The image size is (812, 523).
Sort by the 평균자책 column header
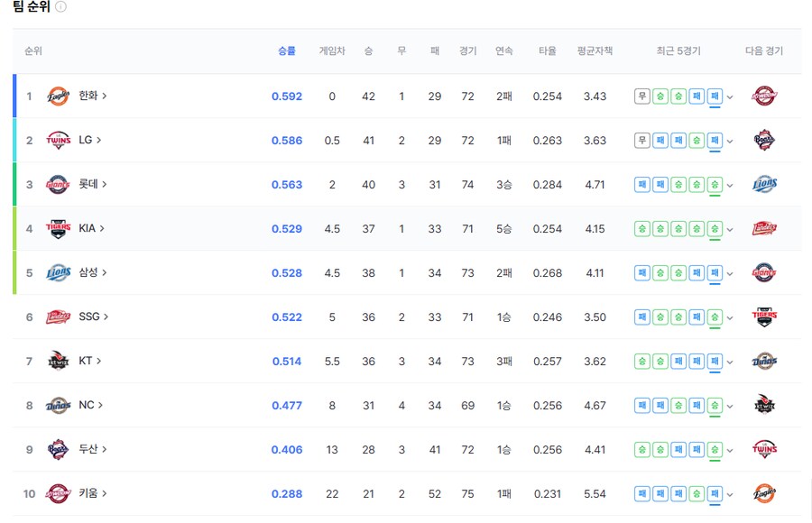[595, 51]
